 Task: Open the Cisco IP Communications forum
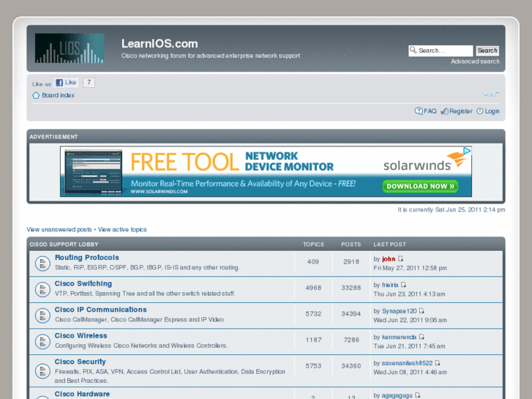pyautogui.click(x=101, y=310)
